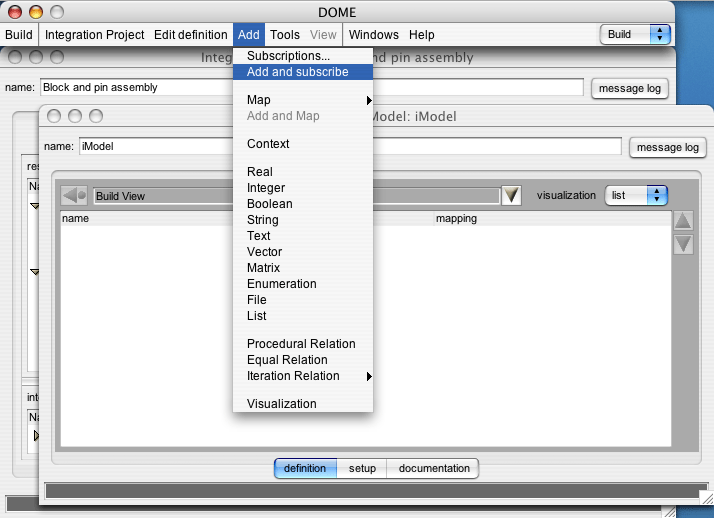Add a Vector parameter

tap(303, 252)
